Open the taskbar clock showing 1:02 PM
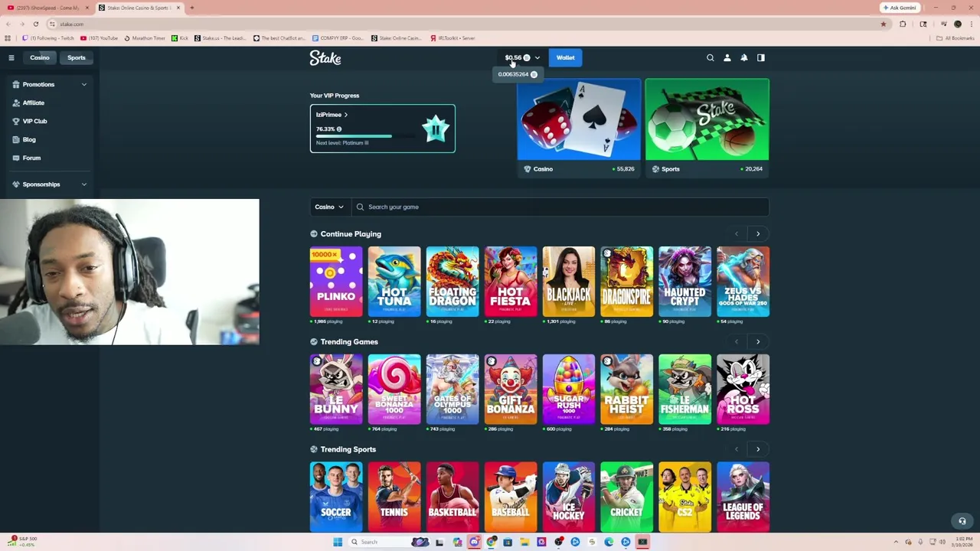Screen dimensions: 980x551 962,542
